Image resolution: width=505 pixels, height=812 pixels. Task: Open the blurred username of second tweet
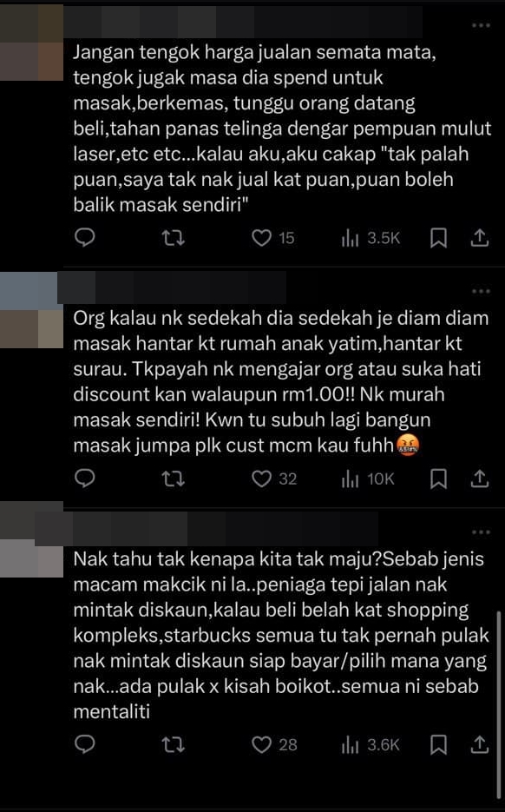[x=172, y=287]
